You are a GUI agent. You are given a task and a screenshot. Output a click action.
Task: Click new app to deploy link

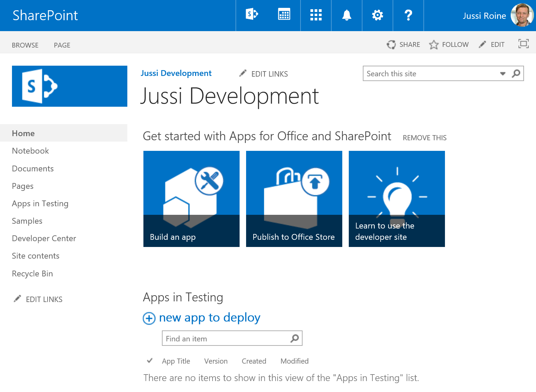209,318
